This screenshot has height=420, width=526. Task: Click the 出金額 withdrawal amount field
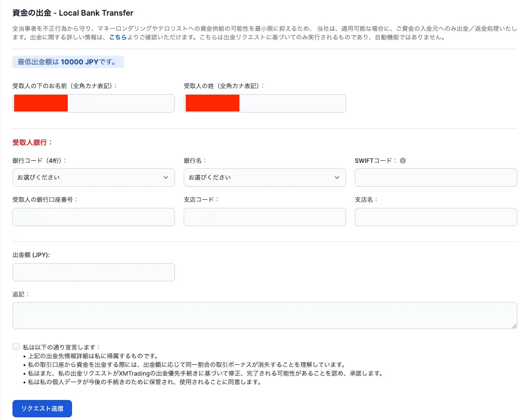[x=93, y=272]
